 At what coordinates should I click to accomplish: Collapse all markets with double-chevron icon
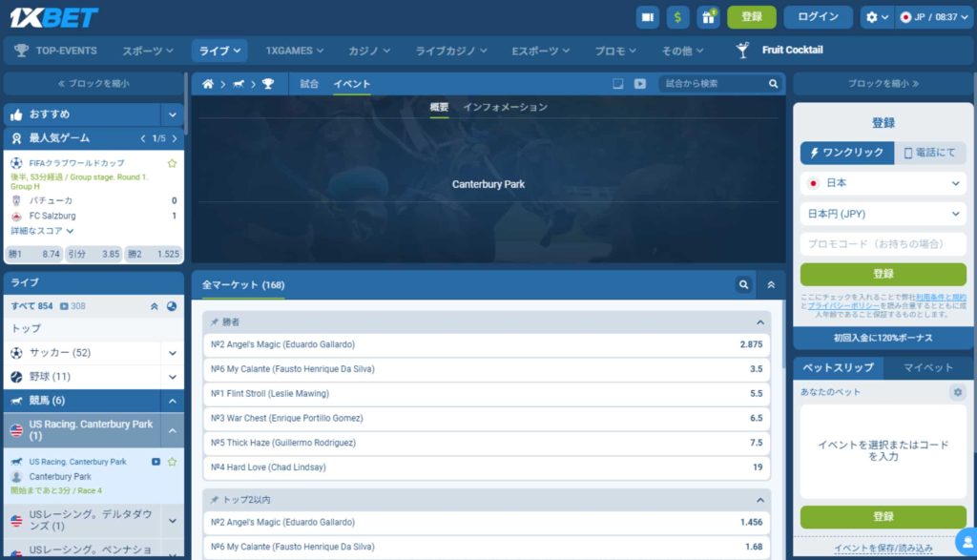coord(771,284)
